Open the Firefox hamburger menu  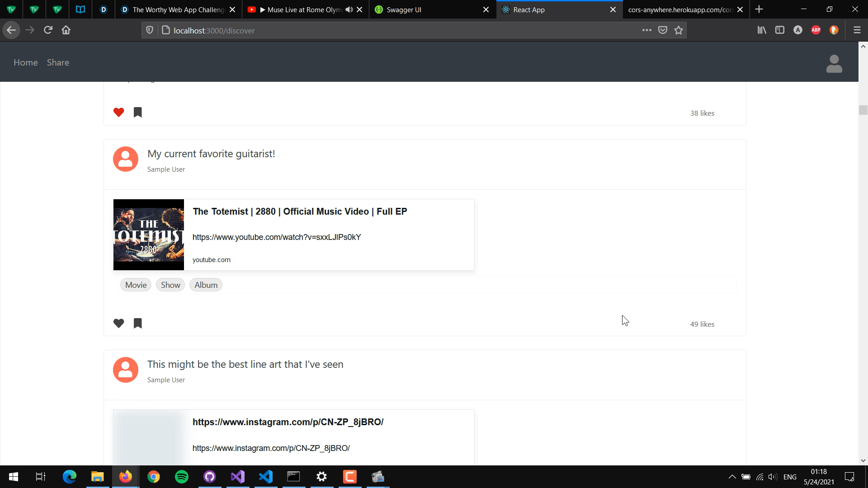(857, 30)
